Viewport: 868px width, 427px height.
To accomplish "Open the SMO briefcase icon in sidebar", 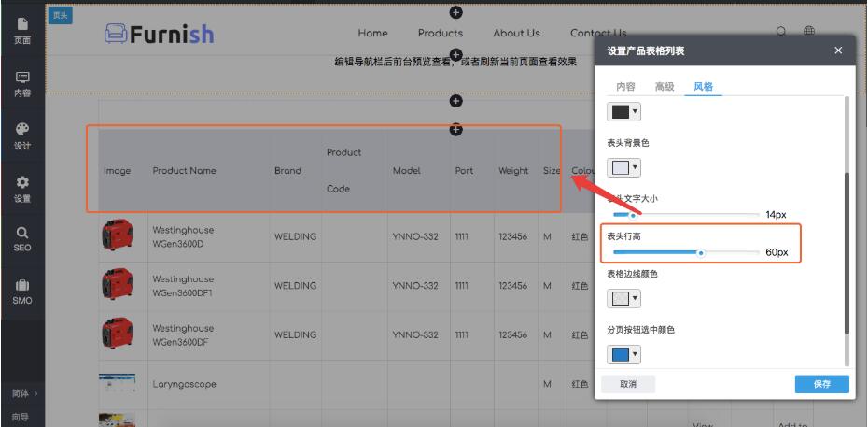I will click(21, 291).
